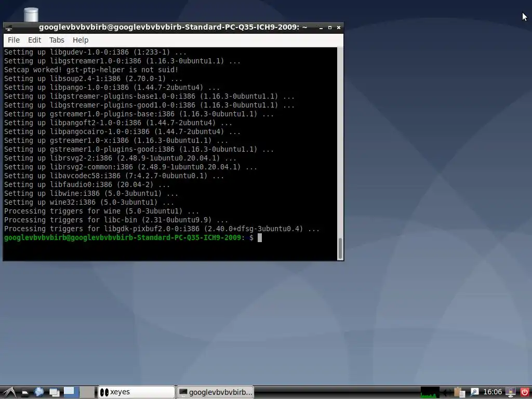Click 'Setting up libpangocairo-1.0-0:i386' line
The height and width of the screenshot is (399, 532).
click(x=122, y=132)
